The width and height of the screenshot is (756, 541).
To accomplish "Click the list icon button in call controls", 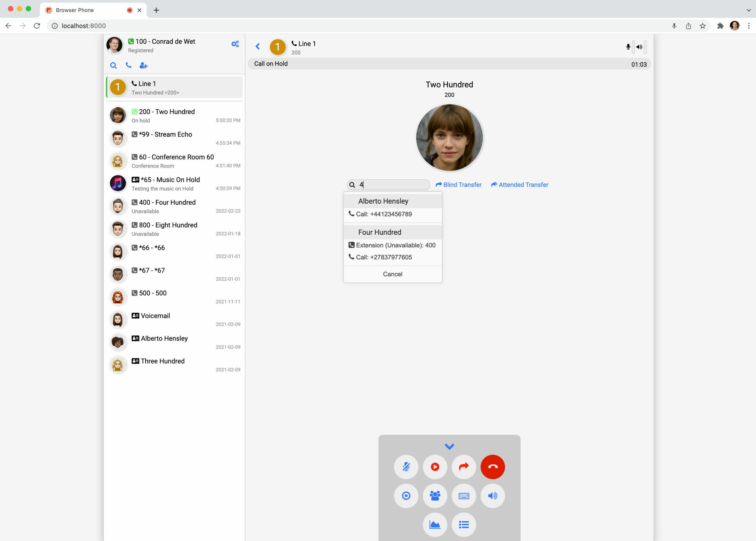I will click(463, 525).
